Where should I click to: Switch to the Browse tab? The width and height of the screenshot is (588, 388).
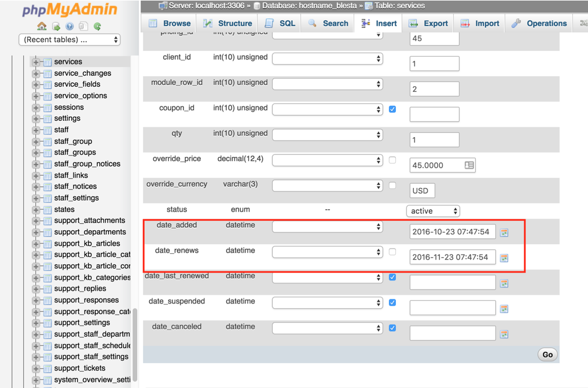coord(170,23)
